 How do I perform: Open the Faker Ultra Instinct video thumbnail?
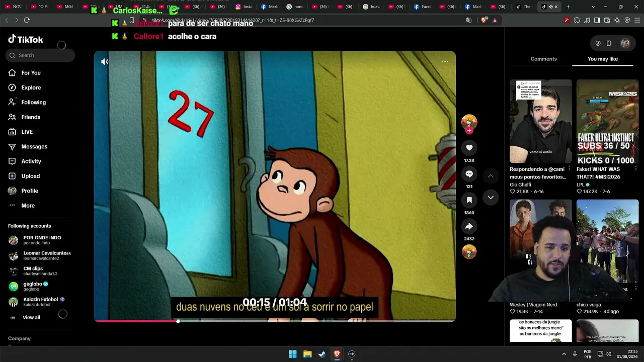tap(607, 121)
